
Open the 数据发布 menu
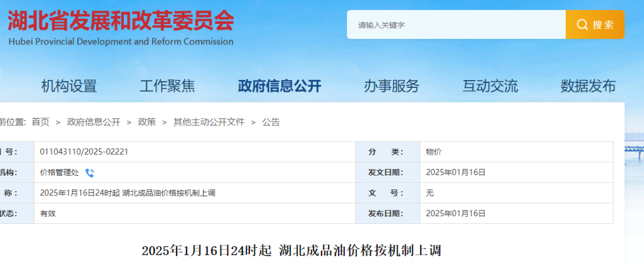coord(588,86)
